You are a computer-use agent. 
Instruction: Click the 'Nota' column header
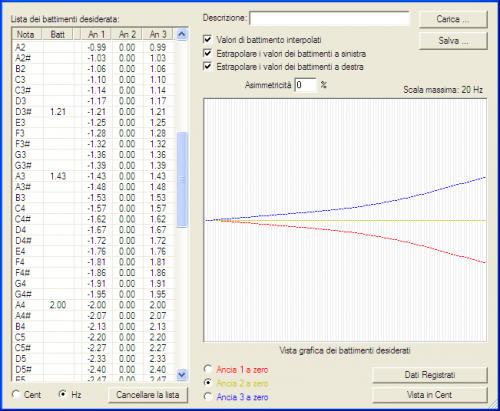27,34
